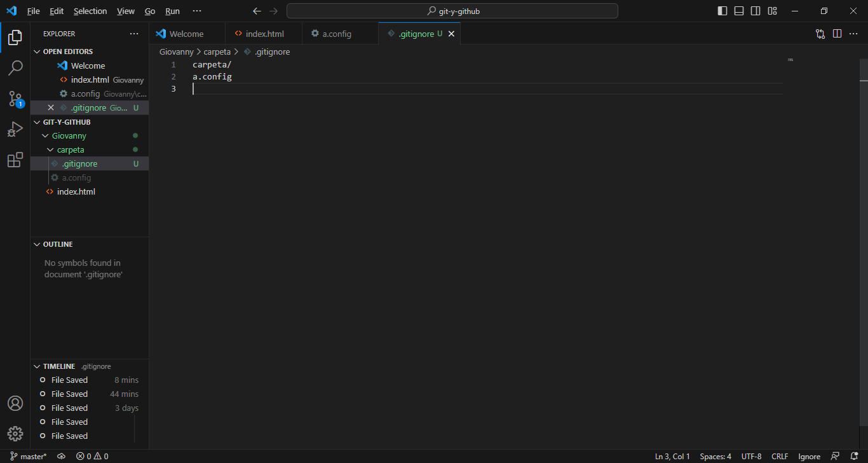Click the VS Code logo icon
Image resolution: width=868 pixels, height=463 pixels.
[x=11, y=11]
